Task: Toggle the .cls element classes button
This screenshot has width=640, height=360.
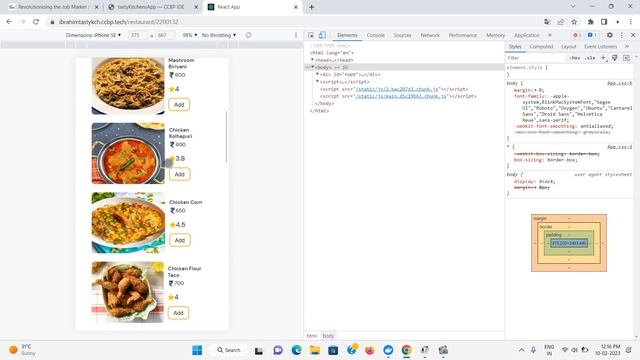Action: click(x=590, y=58)
